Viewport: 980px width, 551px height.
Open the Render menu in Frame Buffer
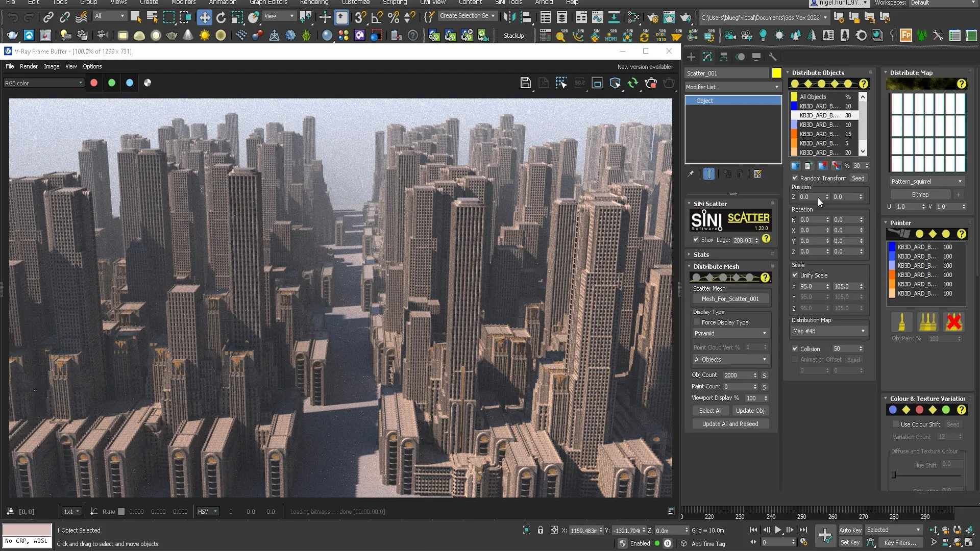tap(29, 66)
